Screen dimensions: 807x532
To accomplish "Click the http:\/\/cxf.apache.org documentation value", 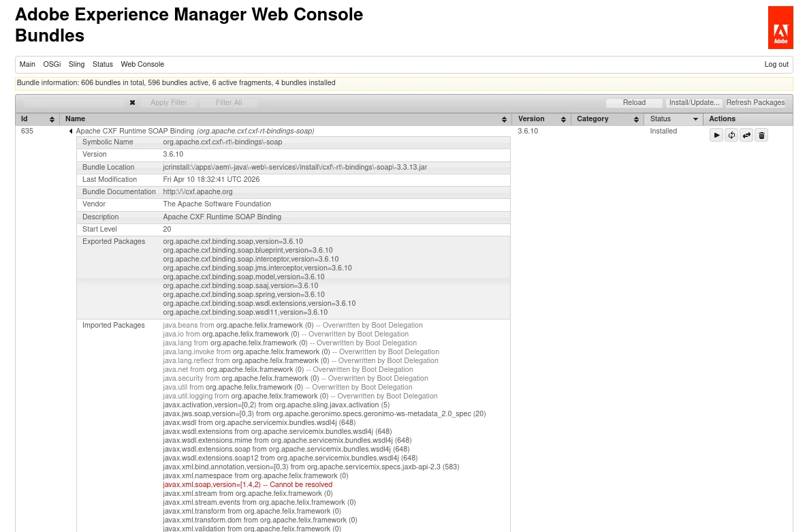I will pyautogui.click(x=197, y=191).
